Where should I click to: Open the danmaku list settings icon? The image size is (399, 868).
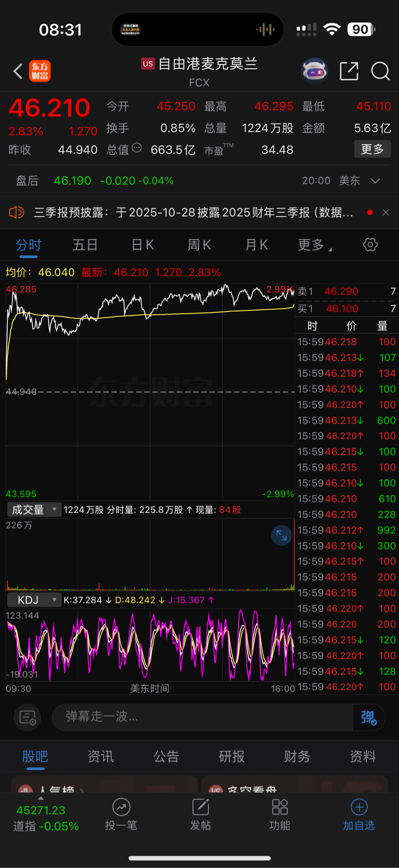coord(28,718)
